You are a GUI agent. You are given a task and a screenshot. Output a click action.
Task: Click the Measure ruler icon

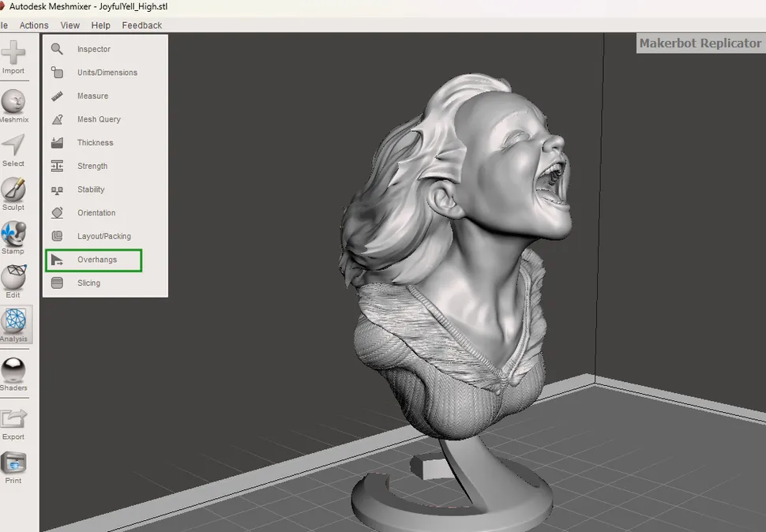[57, 96]
